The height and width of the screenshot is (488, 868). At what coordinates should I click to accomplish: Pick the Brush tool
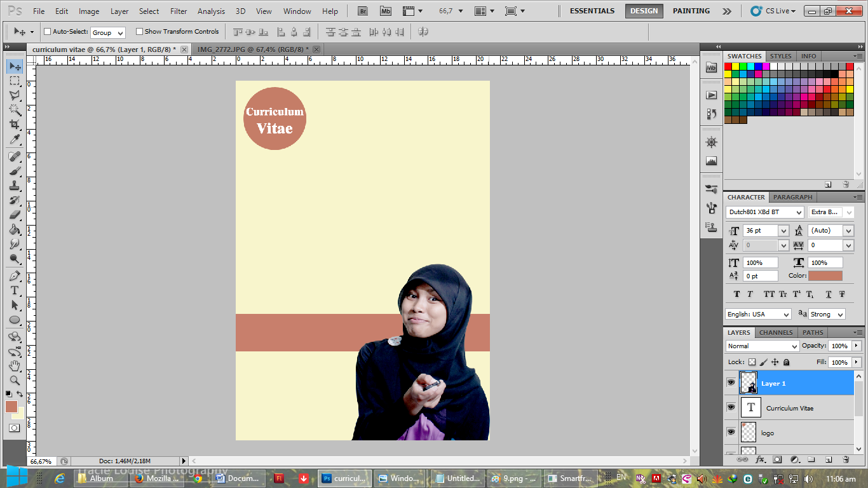[15, 171]
